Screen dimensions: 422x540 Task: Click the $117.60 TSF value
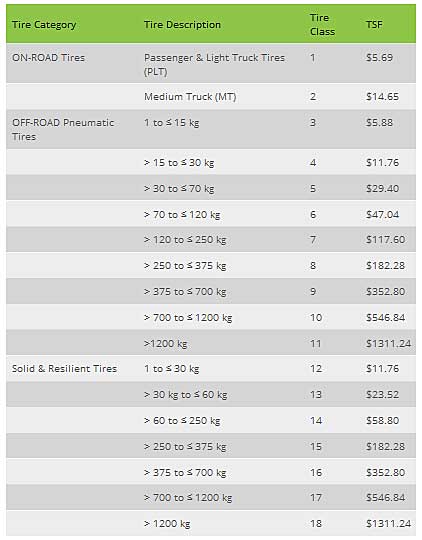385,239
